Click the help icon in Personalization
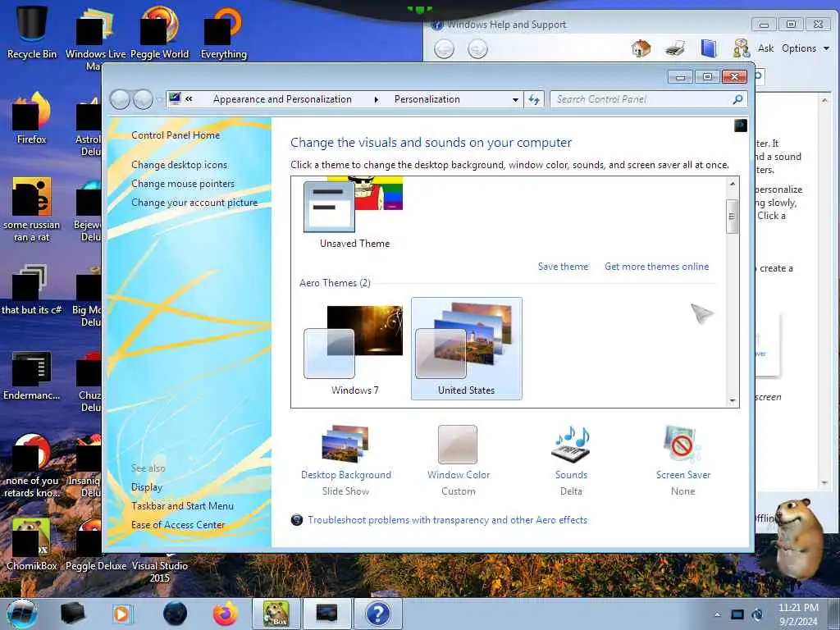The width and height of the screenshot is (840, 630). click(x=741, y=126)
